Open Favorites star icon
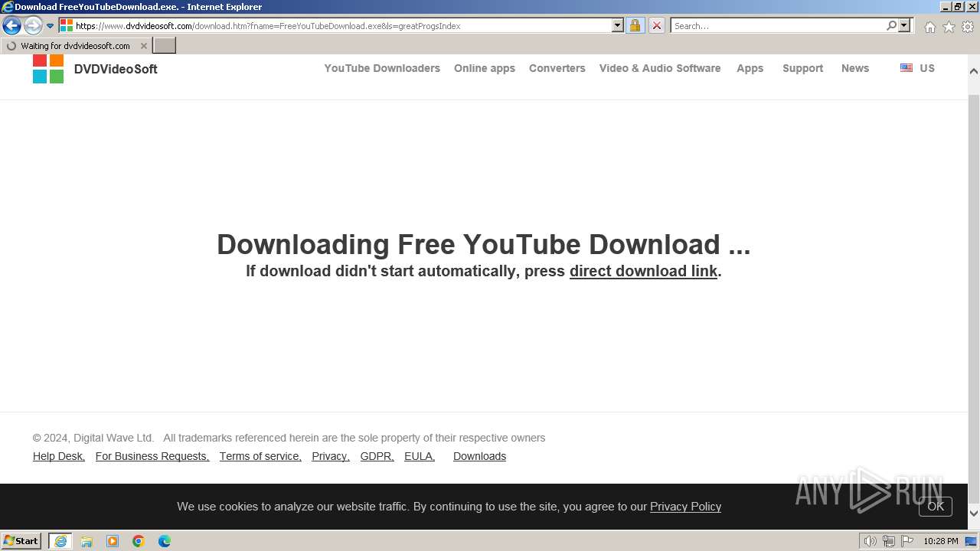Viewport: 980px width, 551px height. (949, 27)
